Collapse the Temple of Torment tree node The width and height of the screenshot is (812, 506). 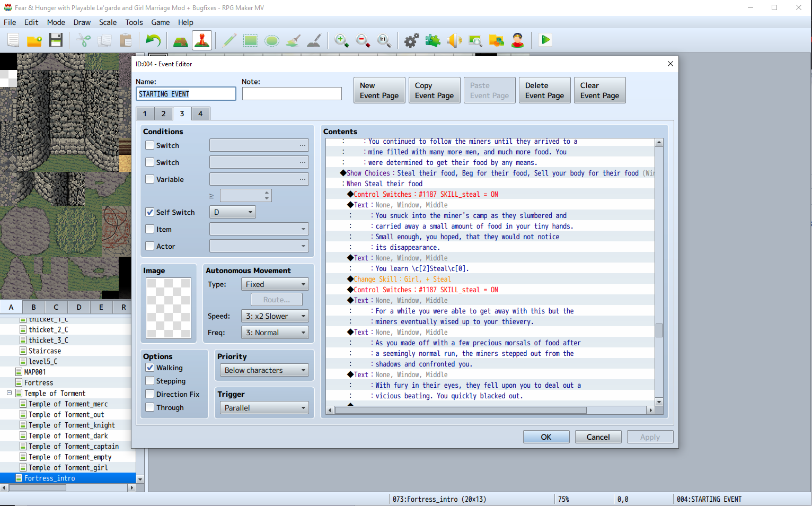pyautogui.click(x=9, y=393)
